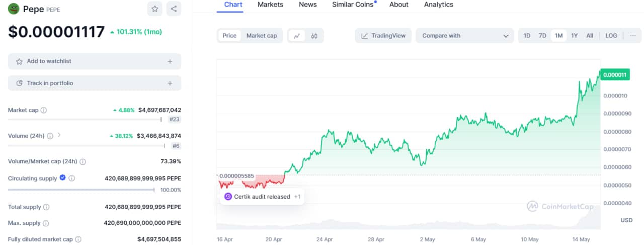Open the Markets tab
Image resolution: width=644 pixels, height=245 pixels.
270,5
